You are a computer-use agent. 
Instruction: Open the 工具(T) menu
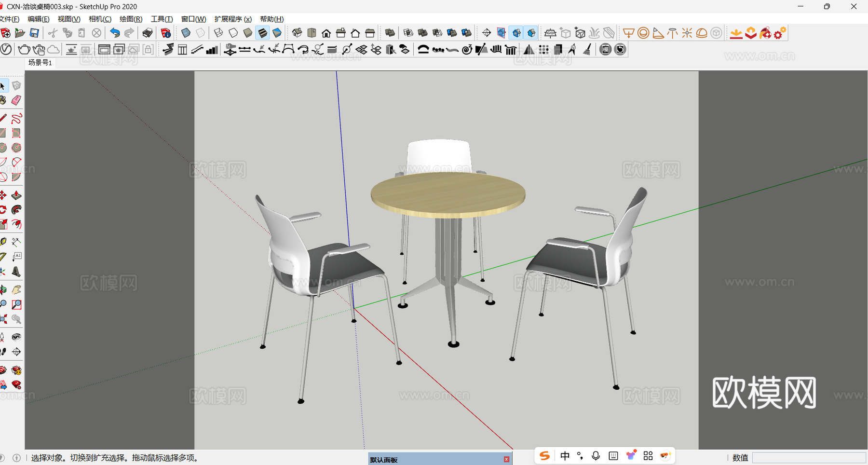[x=162, y=19]
